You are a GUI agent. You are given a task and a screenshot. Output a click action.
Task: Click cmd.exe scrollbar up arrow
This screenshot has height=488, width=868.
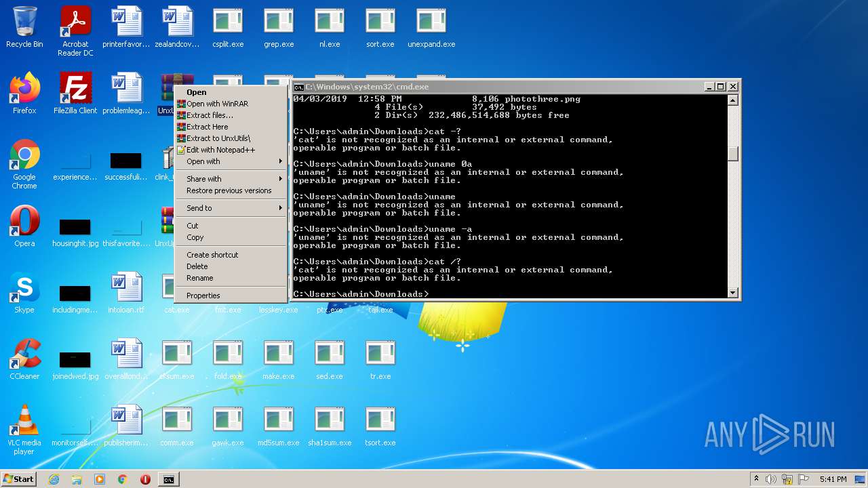click(732, 100)
